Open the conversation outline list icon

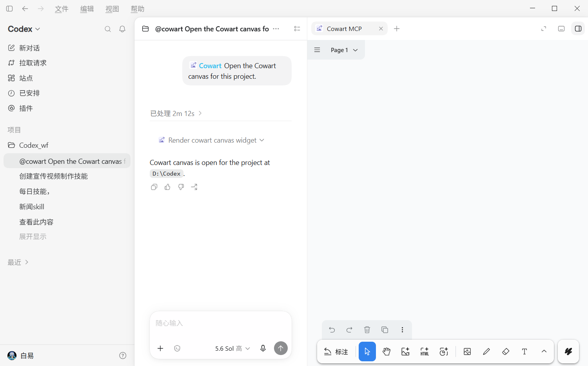pyautogui.click(x=297, y=29)
